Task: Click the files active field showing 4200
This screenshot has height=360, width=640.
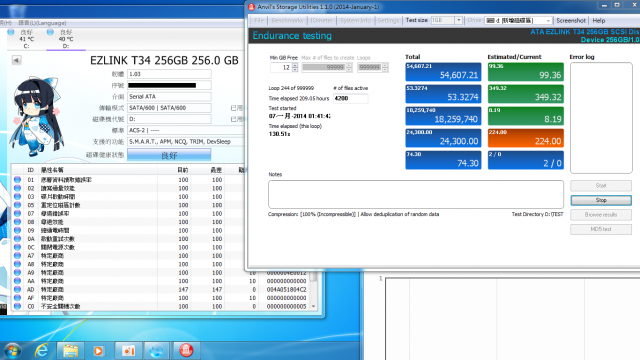Action: coord(350,98)
